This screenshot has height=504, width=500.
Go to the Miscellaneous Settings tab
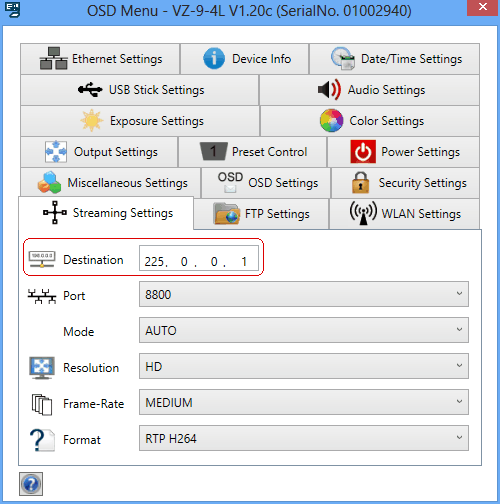(x=111, y=182)
